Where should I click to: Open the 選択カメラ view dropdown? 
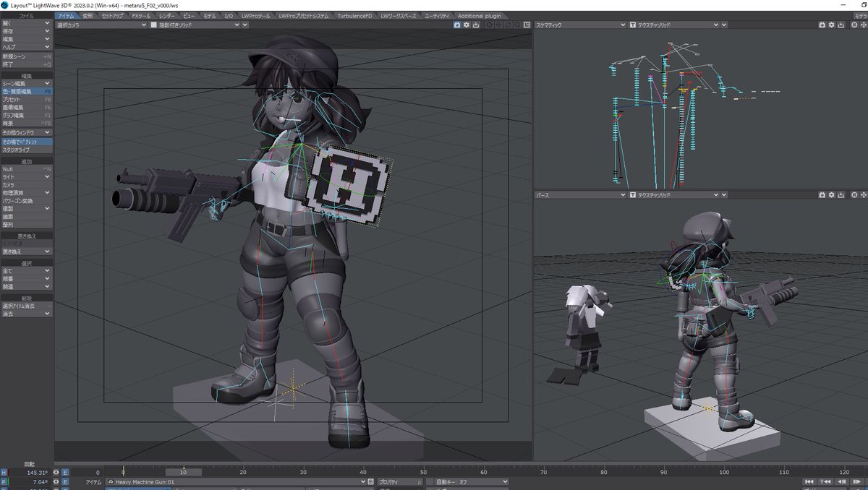pos(101,25)
